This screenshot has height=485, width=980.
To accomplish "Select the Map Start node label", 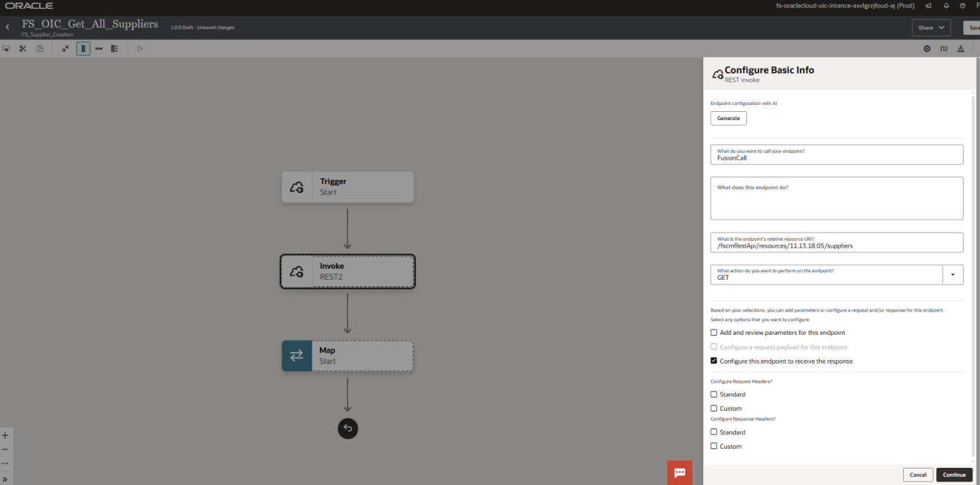I will pyautogui.click(x=328, y=355).
